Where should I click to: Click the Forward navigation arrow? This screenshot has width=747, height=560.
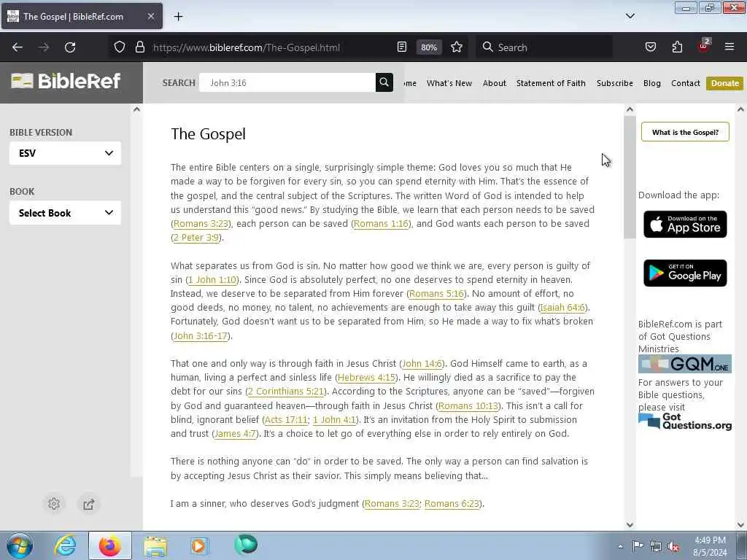tap(44, 47)
